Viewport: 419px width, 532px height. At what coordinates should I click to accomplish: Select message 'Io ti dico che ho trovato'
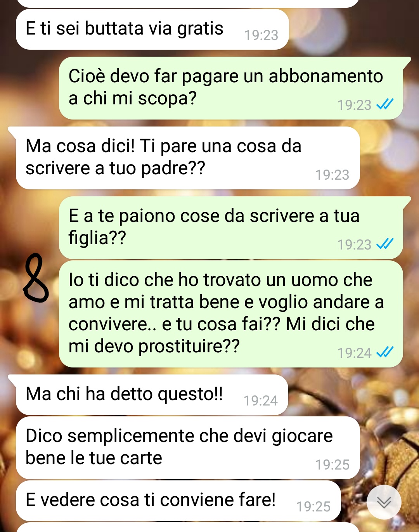231,314
